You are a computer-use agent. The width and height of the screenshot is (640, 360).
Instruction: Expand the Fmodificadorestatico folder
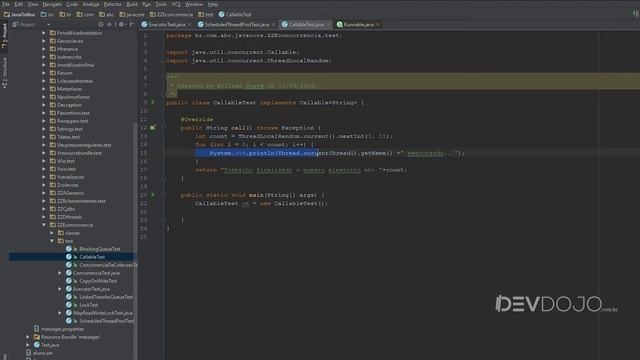coord(44,33)
